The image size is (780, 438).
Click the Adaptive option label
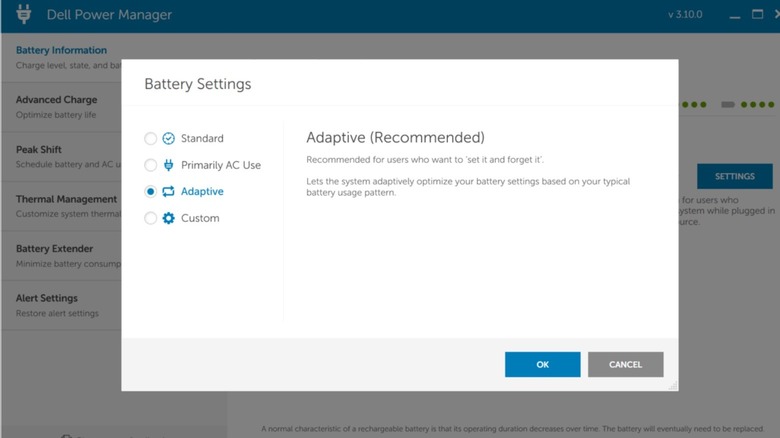[202, 192]
